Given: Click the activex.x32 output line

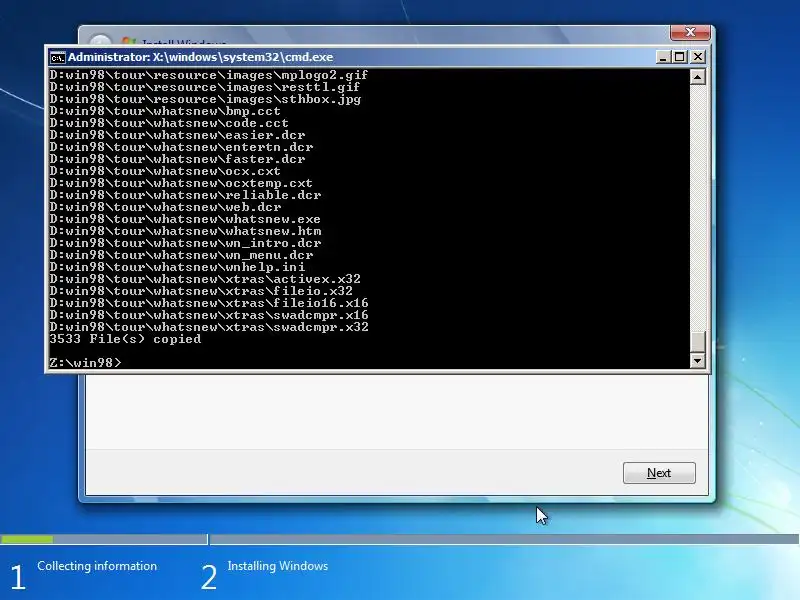Looking at the screenshot, I should click(205, 279).
